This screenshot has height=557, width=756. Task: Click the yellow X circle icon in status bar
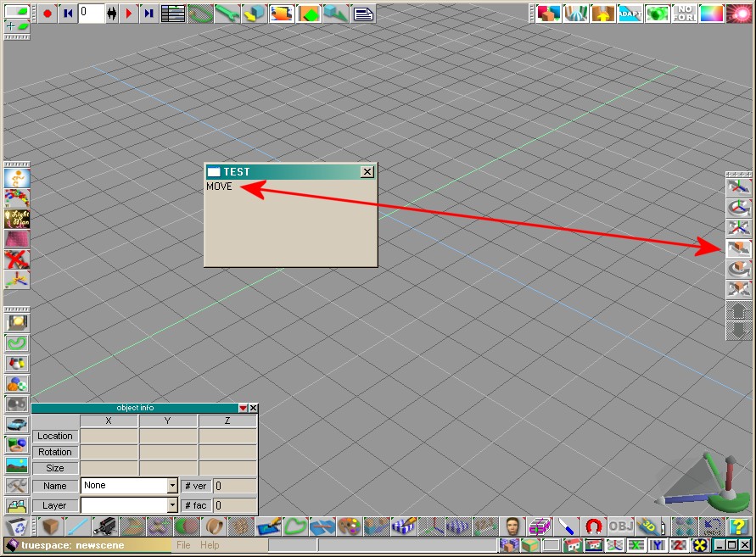[x=700, y=545]
